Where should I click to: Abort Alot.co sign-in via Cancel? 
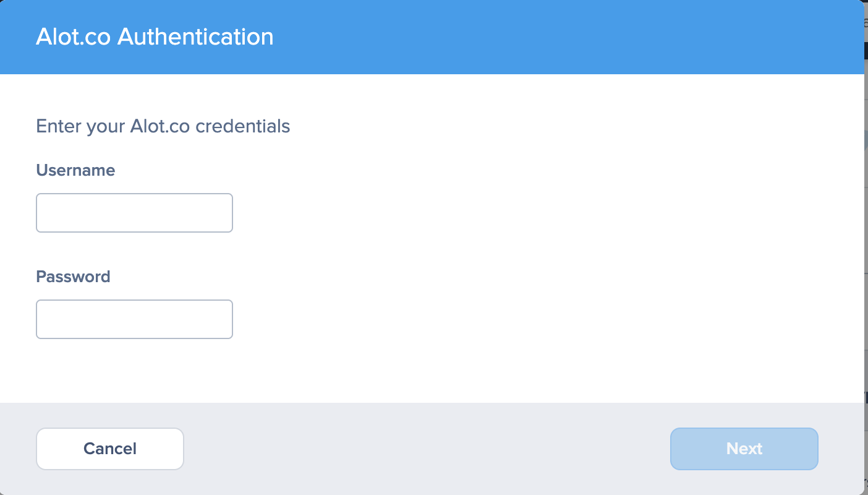[x=110, y=449]
